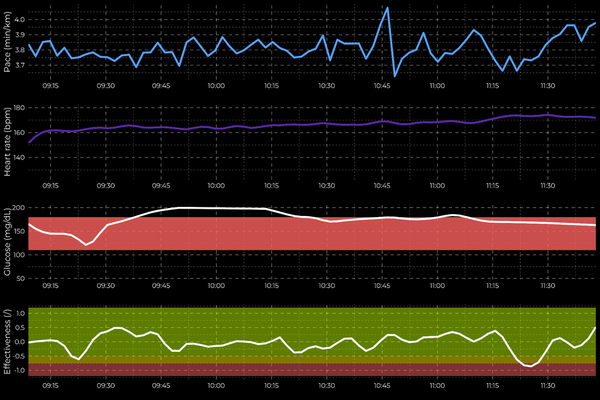Select the 200 tick on the glucose axis
This screenshot has width=600, height=400.
tap(18, 208)
